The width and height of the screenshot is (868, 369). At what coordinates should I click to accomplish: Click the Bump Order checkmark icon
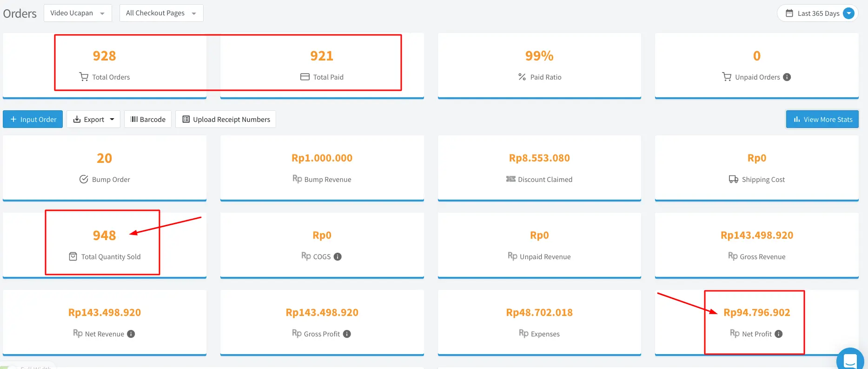click(x=84, y=180)
